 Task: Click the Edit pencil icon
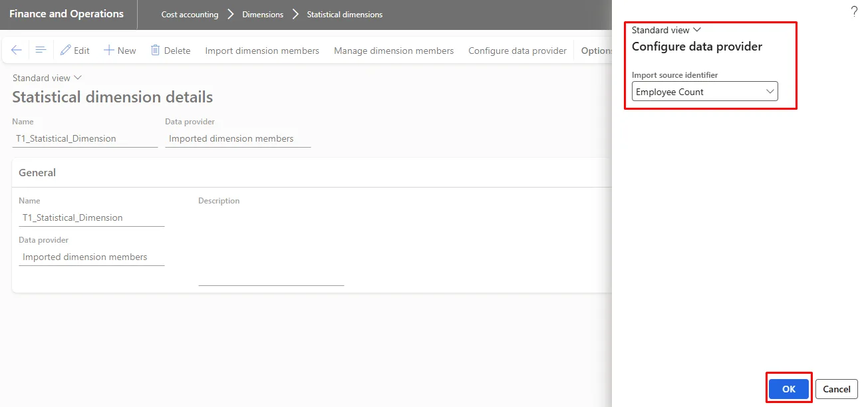65,51
